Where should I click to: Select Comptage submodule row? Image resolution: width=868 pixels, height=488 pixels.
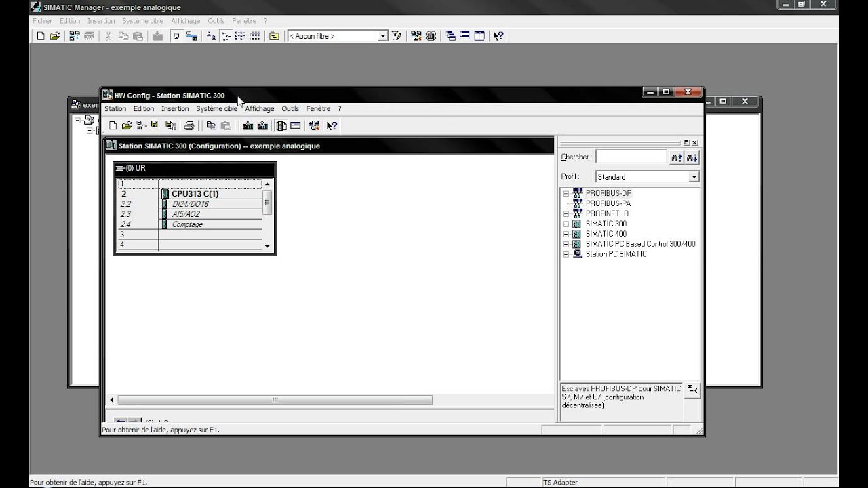point(189,224)
